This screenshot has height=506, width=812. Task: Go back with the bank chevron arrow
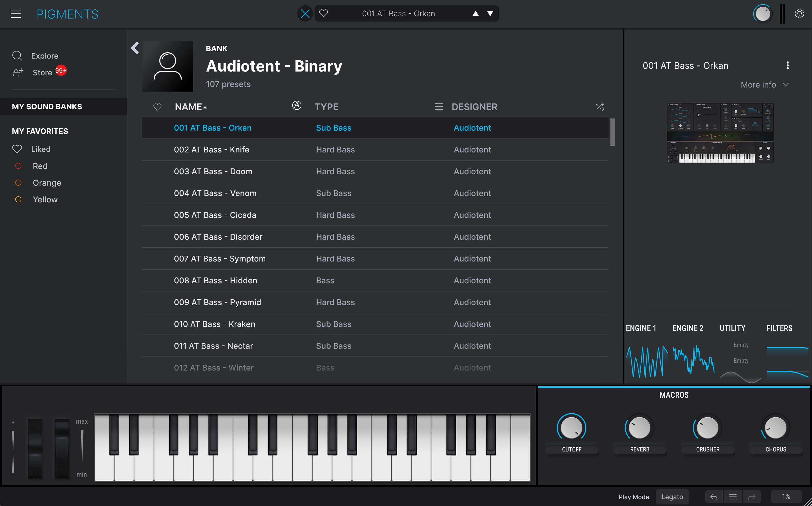pyautogui.click(x=135, y=48)
